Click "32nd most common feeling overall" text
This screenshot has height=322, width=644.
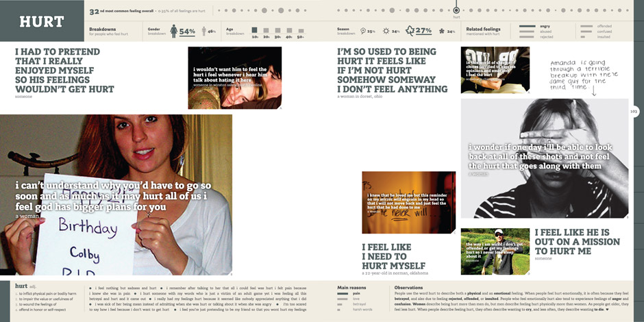click(x=122, y=11)
